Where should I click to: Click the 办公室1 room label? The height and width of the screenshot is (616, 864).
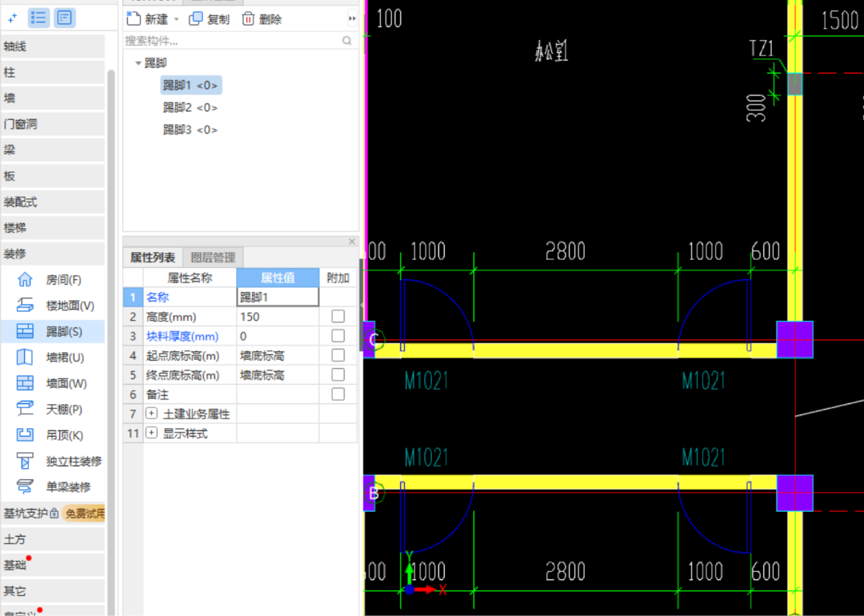click(x=551, y=52)
